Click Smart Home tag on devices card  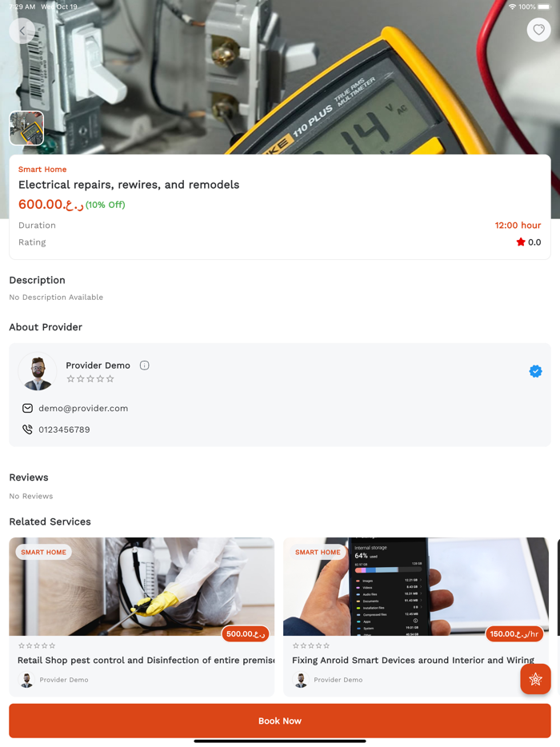tap(318, 552)
